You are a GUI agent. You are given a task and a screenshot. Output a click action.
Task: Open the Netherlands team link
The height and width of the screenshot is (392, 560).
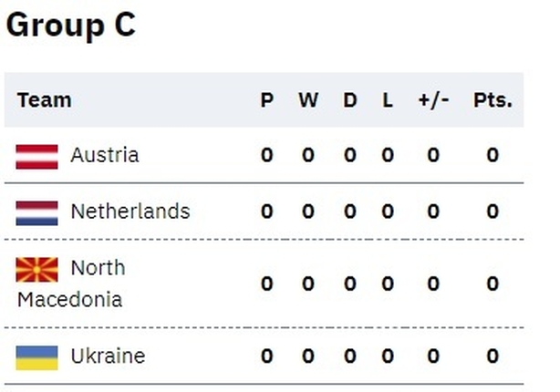coord(130,211)
